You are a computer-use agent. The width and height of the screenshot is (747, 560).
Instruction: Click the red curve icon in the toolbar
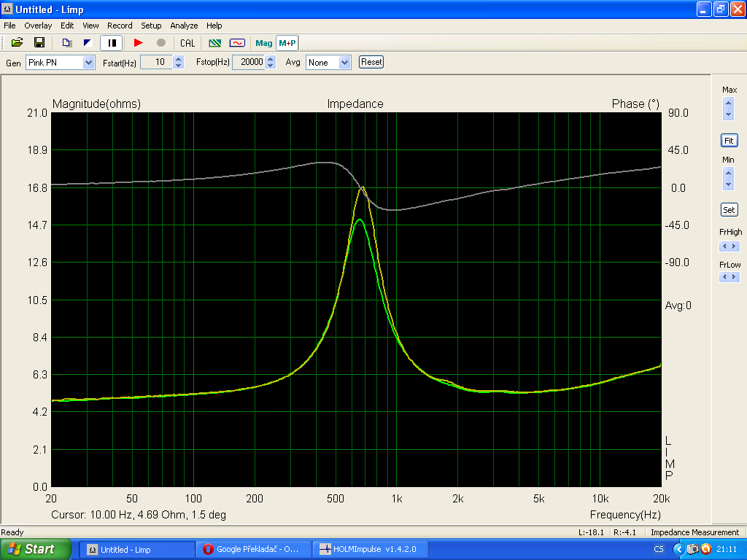(x=237, y=43)
